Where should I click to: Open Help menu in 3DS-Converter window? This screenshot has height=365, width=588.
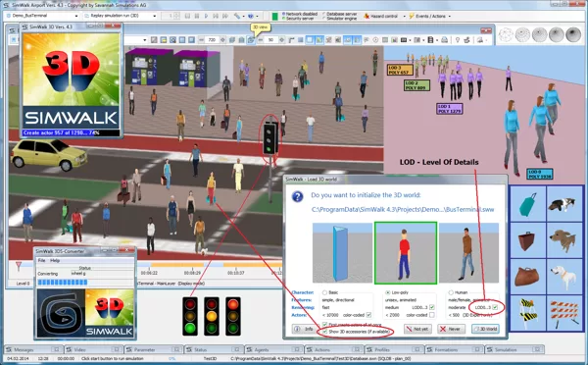coord(55,260)
